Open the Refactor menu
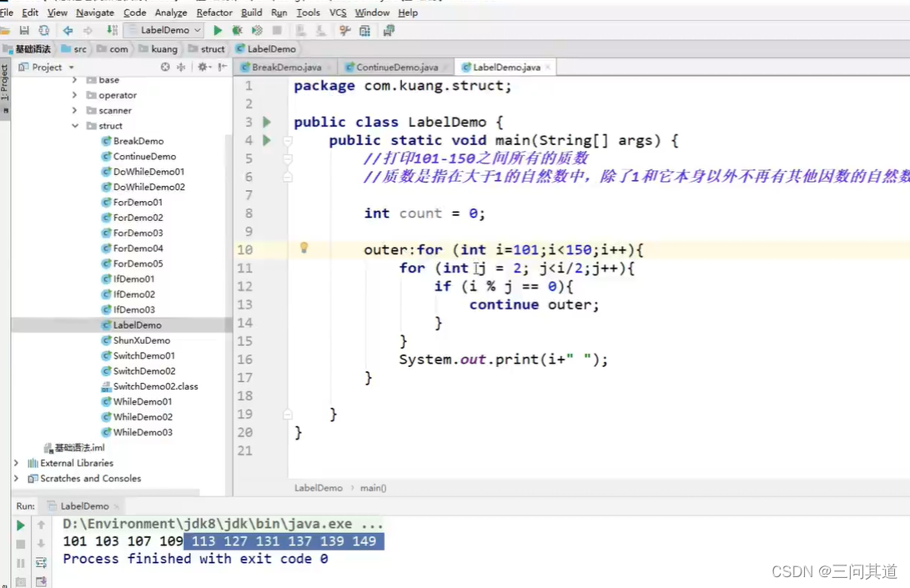 click(214, 13)
